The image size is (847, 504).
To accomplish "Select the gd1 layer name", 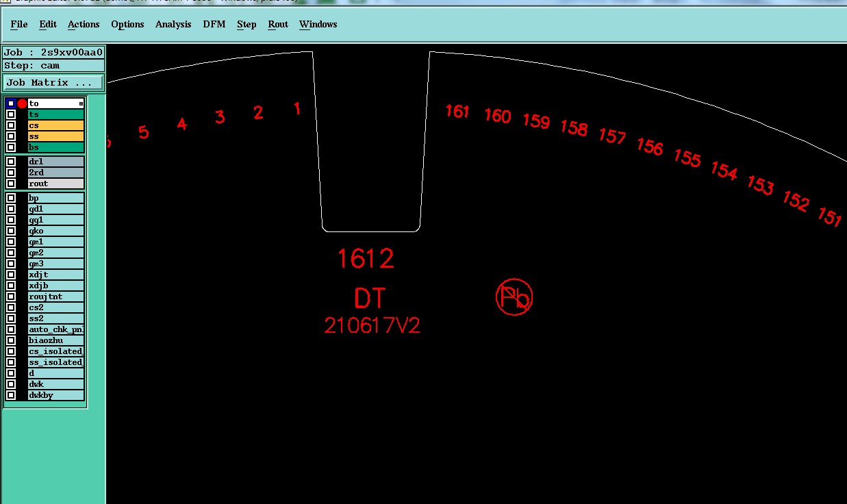I will 55,209.
